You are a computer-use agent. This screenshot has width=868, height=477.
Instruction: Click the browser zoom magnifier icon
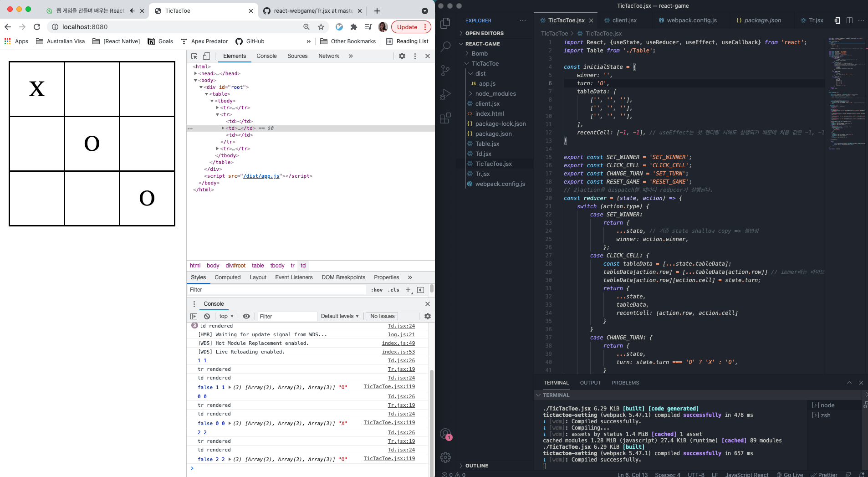(x=306, y=27)
